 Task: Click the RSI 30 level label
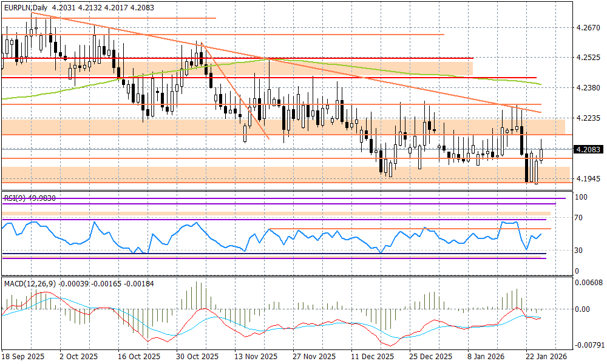(x=580, y=251)
